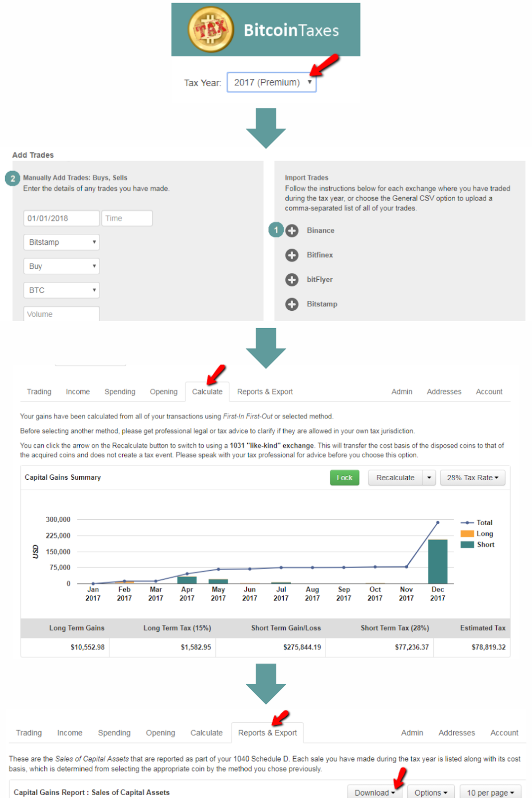Click the Binance import link
Viewport: 532px width, 798px height.
pyautogui.click(x=321, y=230)
